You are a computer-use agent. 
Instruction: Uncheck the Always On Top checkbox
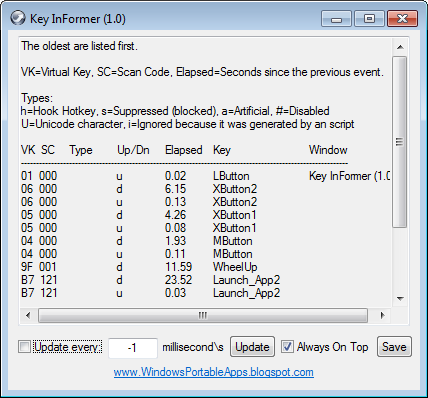point(287,347)
